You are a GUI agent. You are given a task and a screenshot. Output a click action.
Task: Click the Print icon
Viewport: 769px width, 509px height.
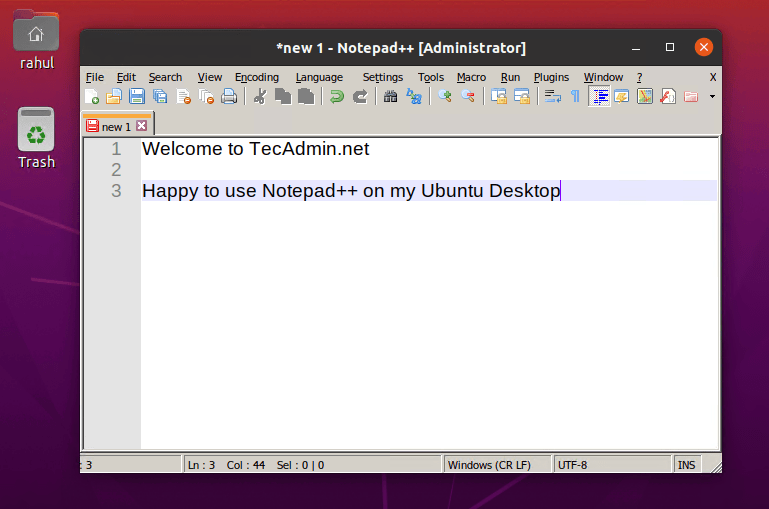(x=229, y=97)
